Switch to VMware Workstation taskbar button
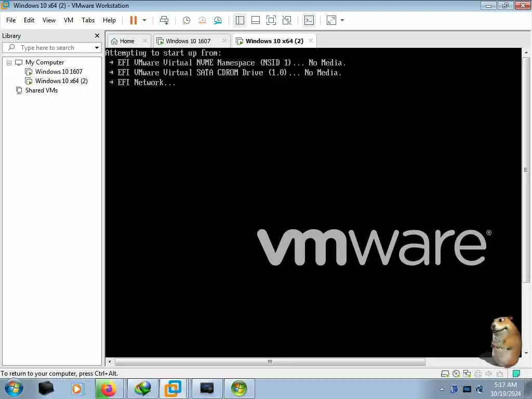Screen dimensions: 532x399 [x=173, y=389]
